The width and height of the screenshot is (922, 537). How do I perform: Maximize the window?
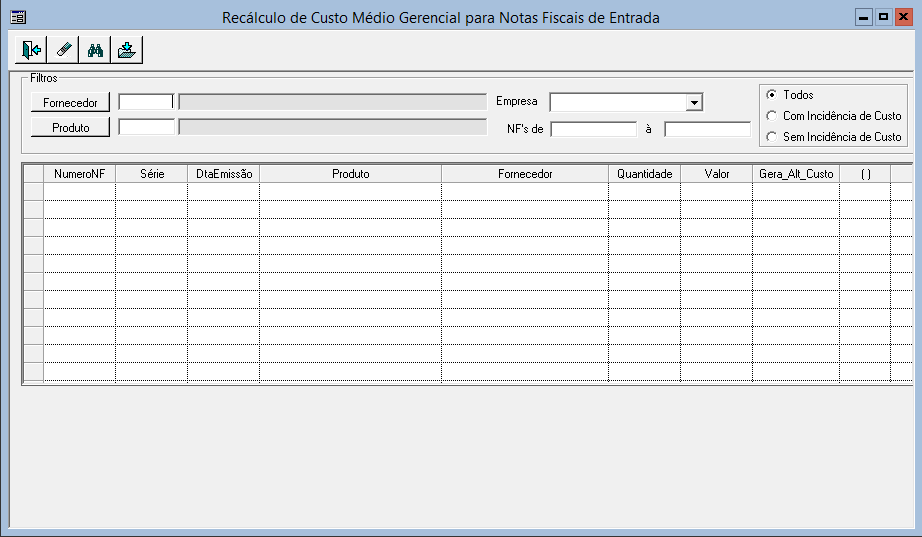pos(883,17)
